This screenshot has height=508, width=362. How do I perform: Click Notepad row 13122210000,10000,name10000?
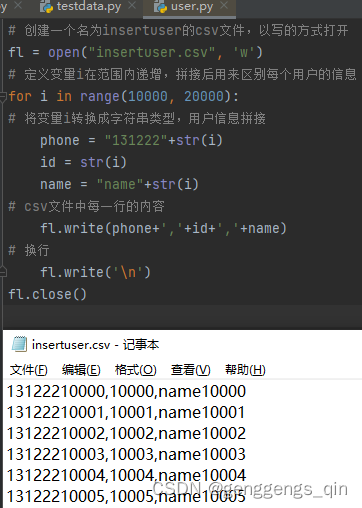pyautogui.click(x=126, y=391)
